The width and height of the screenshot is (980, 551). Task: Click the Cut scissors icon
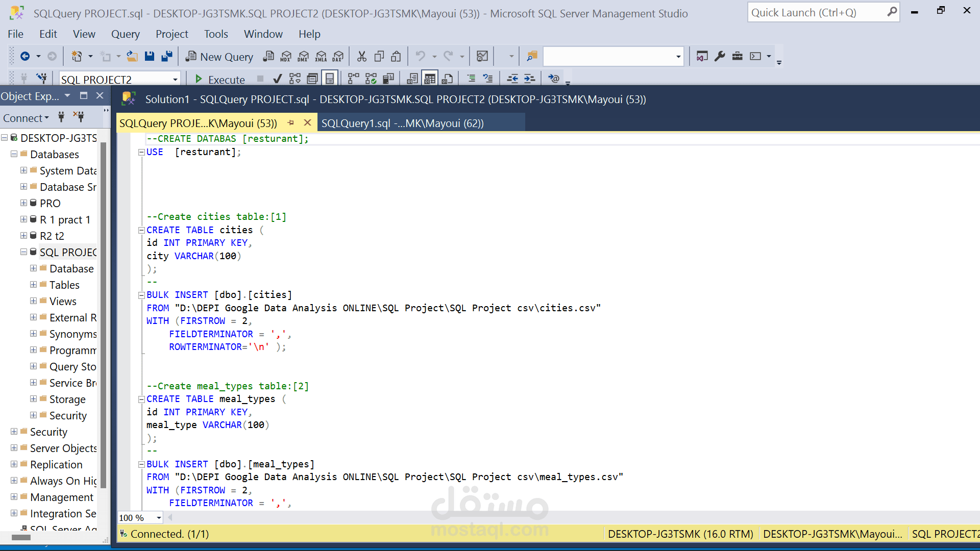coord(362,57)
